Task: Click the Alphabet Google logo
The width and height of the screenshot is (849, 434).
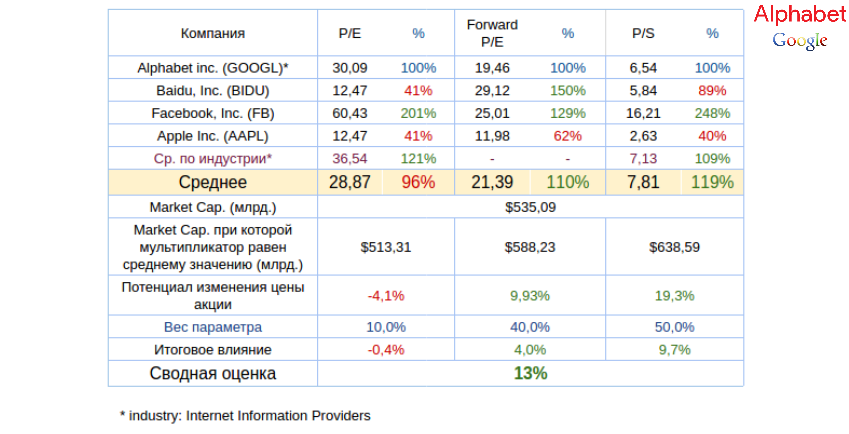Action: [x=800, y=27]
